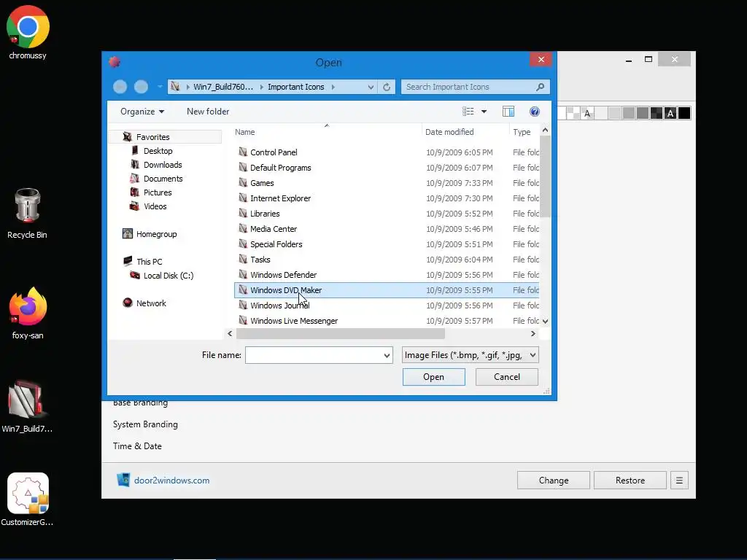Select the Media Center folder
The height and width of the screenshot is (560, 747).
(x=387, y=228)
